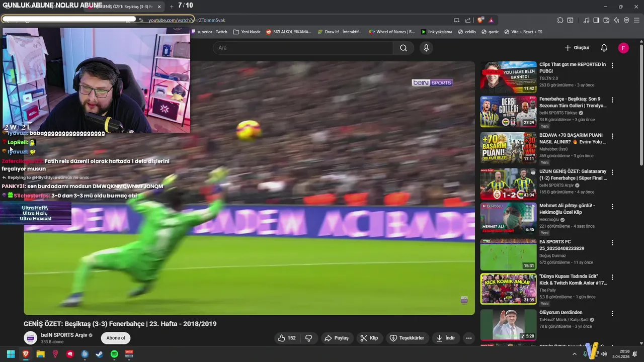Open the Ölüyorum Derdinden video thumbnail

508,325
